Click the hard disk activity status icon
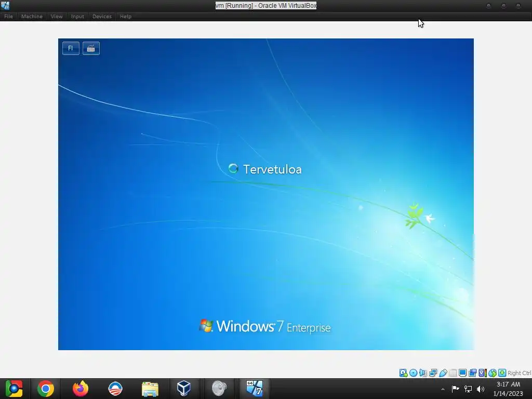The image size is (532, 399). click(403, 373)
